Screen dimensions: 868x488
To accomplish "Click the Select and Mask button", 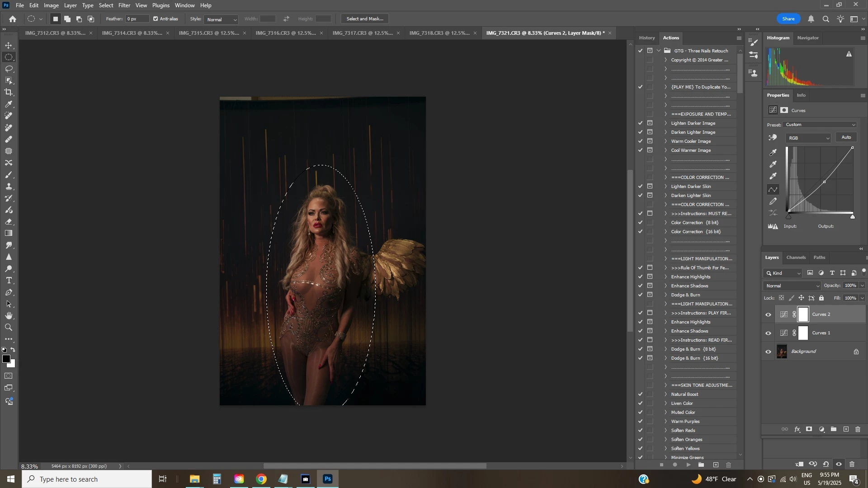I will click(365, 19).
